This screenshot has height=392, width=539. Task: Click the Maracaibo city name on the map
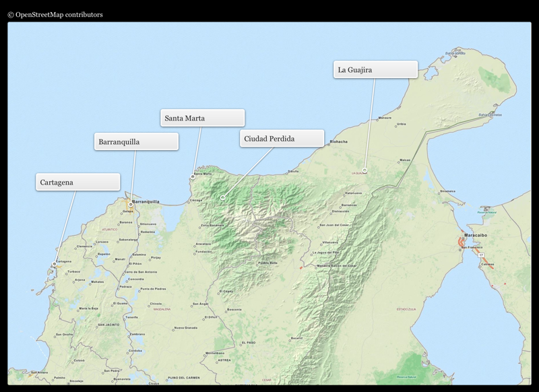pos(476,236)
